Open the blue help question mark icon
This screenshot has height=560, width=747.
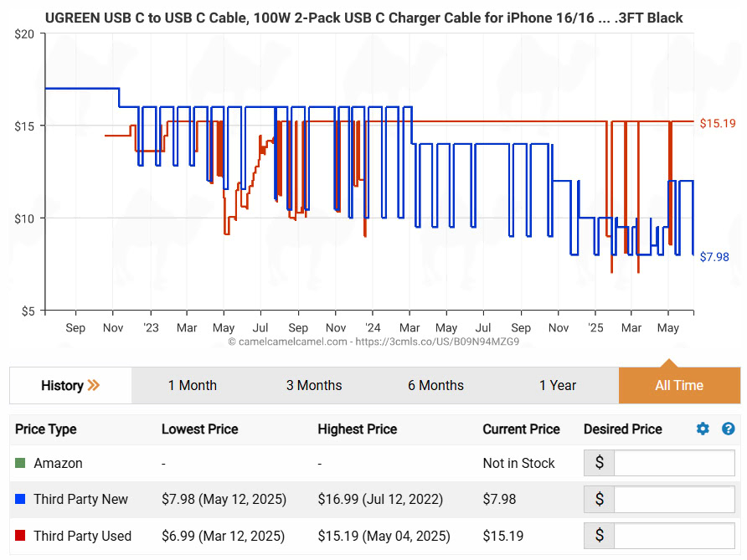(x=728, y=429)
